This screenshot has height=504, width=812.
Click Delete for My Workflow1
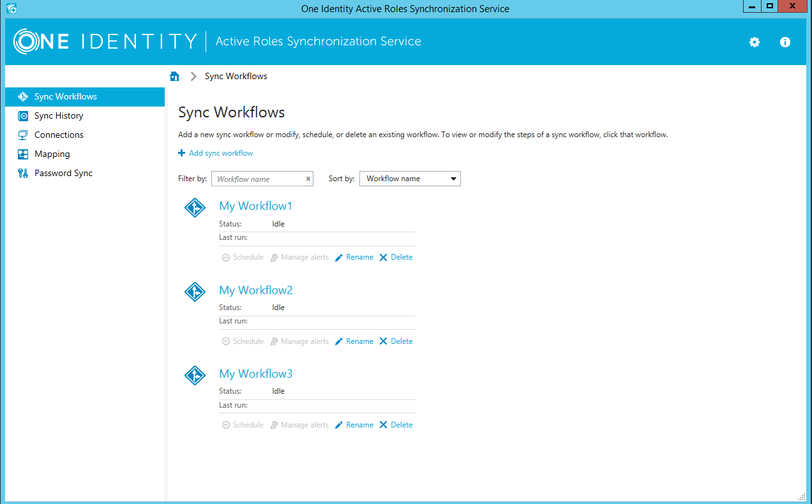402,258
